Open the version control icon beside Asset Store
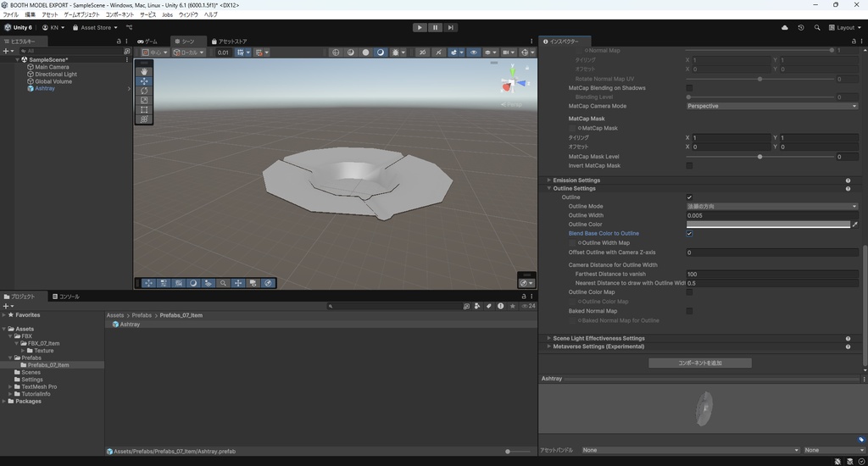The width and height of the screenshot is (868, 466). (x=129, y=27)
